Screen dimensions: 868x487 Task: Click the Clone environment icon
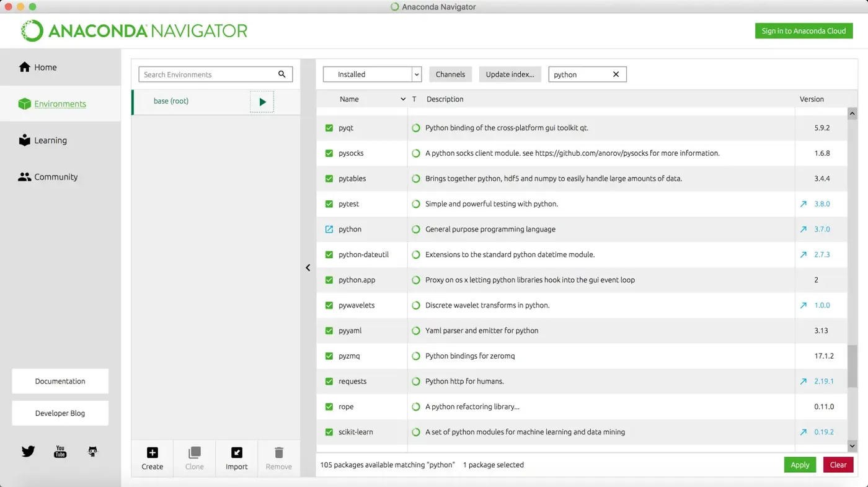[195, 452]
